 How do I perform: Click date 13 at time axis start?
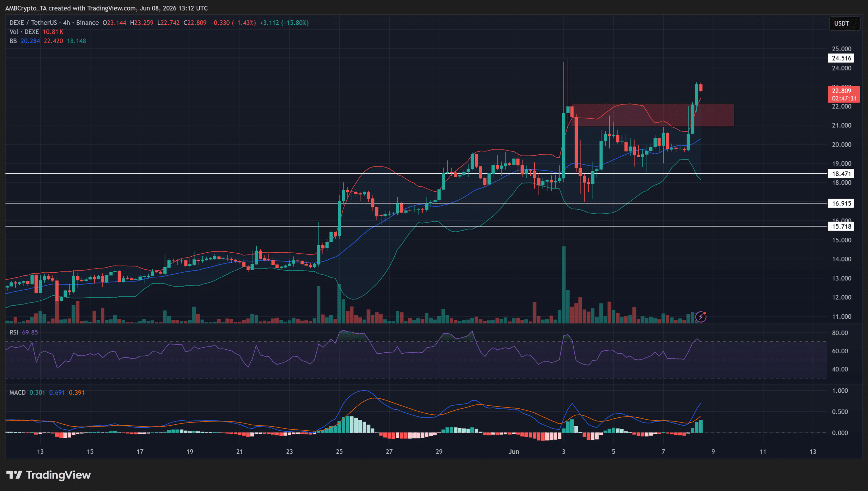click(x=40, y=452)
